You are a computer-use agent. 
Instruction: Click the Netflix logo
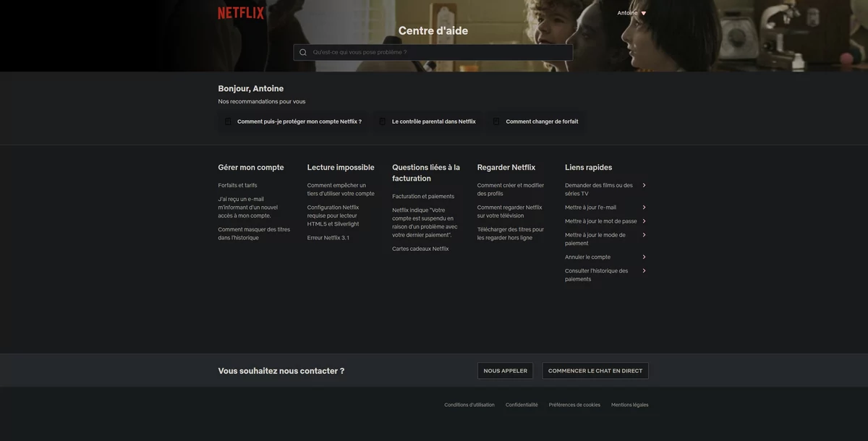(x=241, y=13)
